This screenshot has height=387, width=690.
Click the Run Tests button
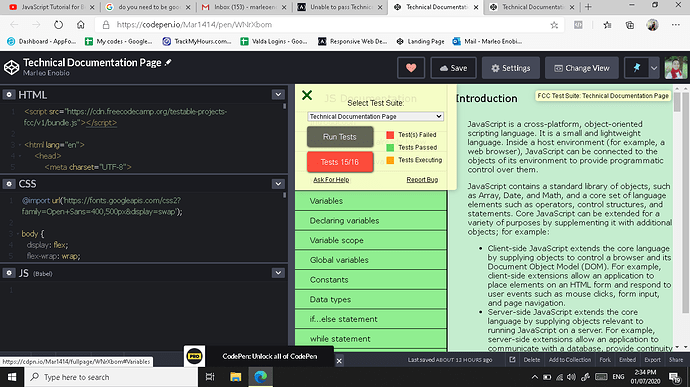tap(340, 137)
